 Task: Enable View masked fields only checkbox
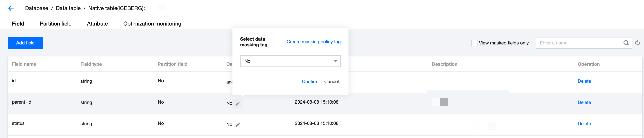(474, 43)
